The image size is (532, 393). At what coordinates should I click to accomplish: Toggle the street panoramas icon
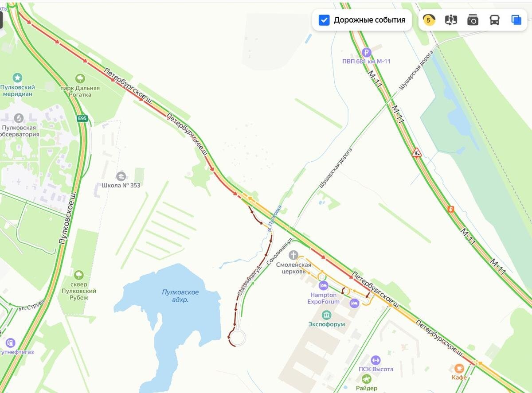[451, 20]
